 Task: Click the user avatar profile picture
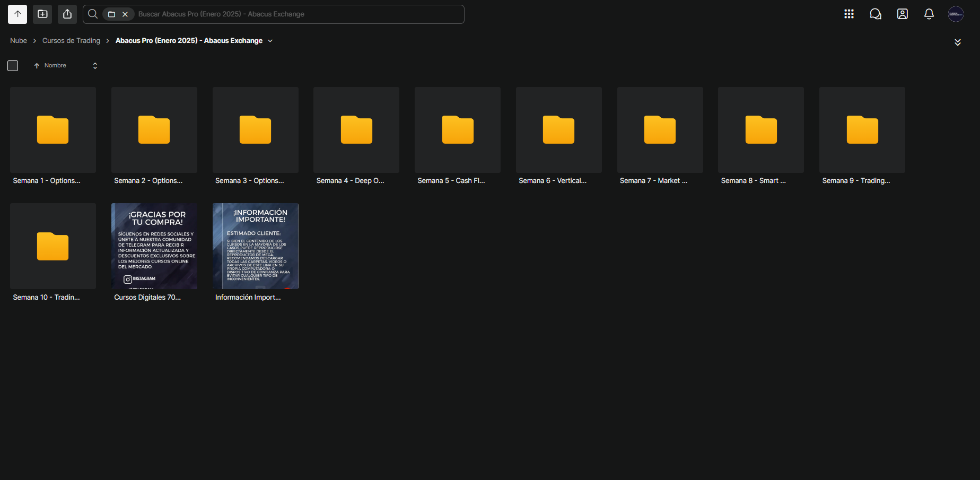[956, 14]
